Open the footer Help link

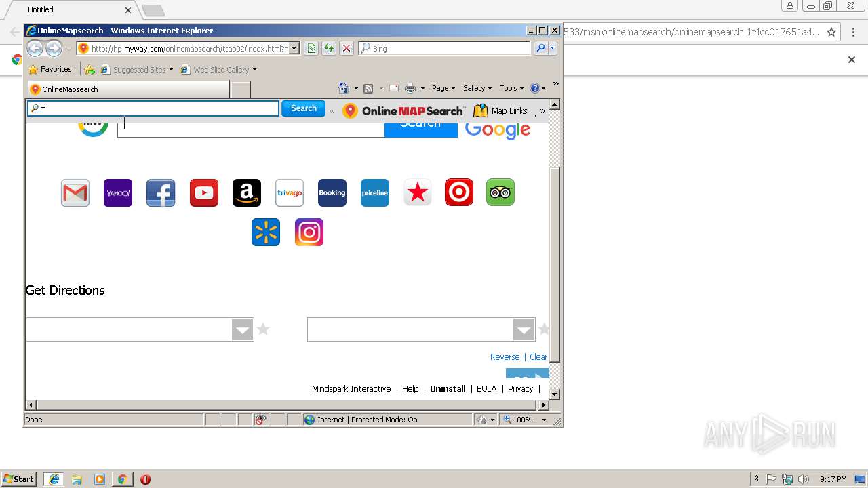410,389
